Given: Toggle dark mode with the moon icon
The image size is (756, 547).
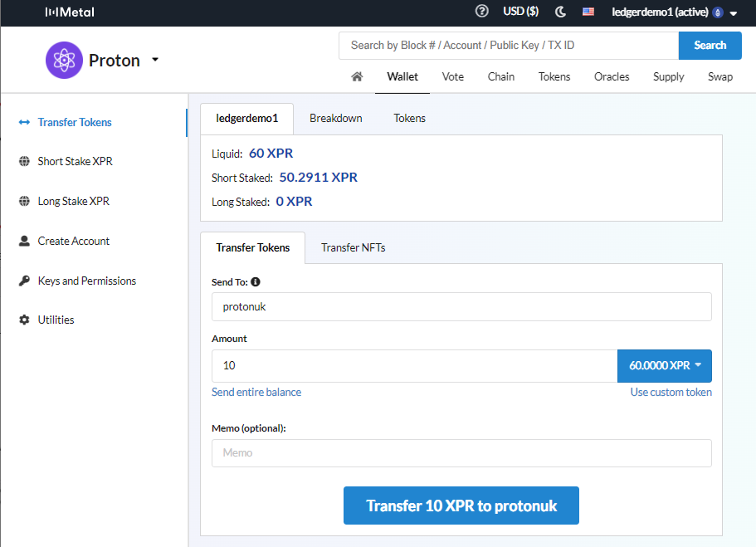Looking at the screenshot, I should 560,12.
